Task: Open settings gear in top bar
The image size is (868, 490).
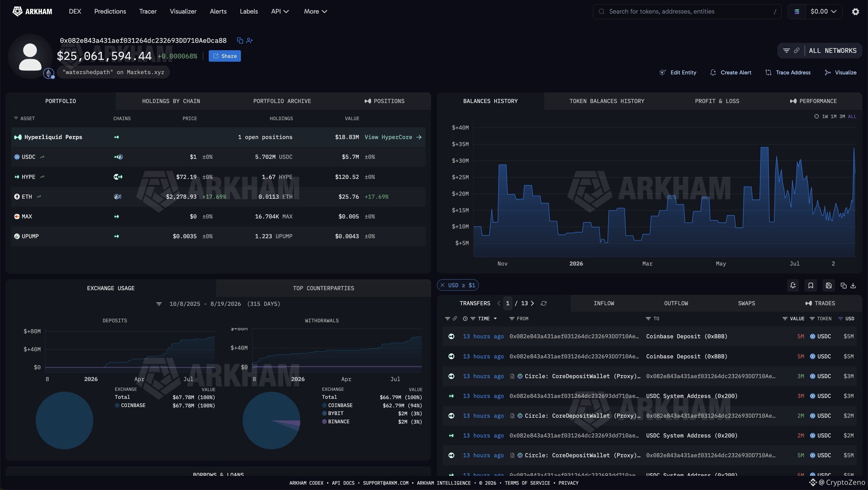Action: tap(855, 12)
